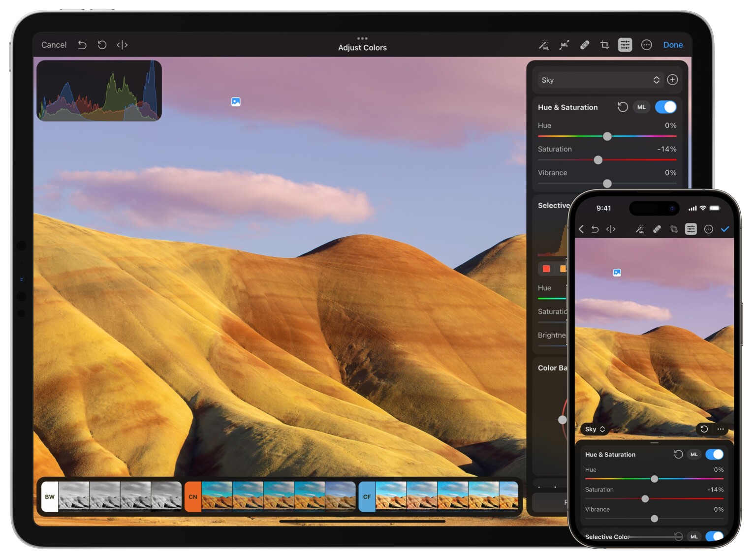Confirm edits with blue checkmark on iPhone

click(725, 229)
